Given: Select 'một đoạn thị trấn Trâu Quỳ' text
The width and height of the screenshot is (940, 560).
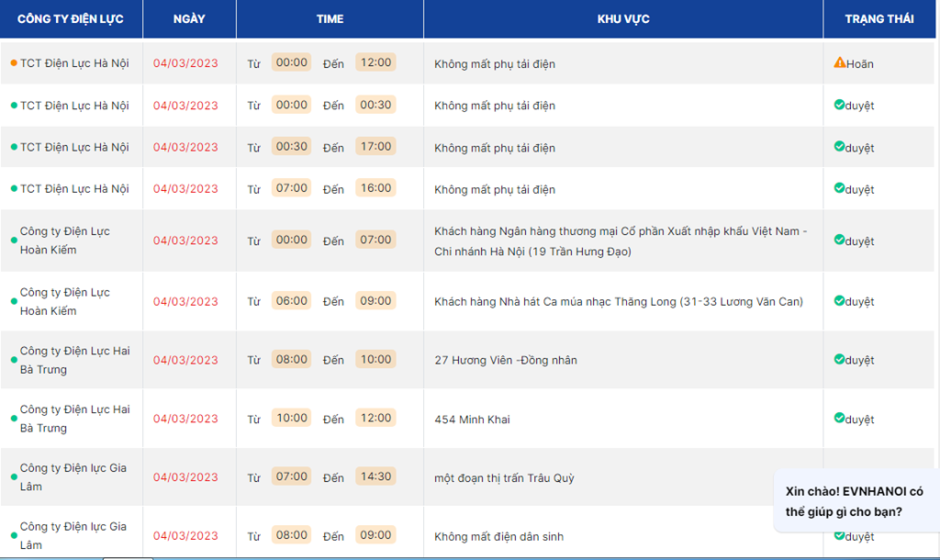Looking at the screenshot, I should (504, 478).
